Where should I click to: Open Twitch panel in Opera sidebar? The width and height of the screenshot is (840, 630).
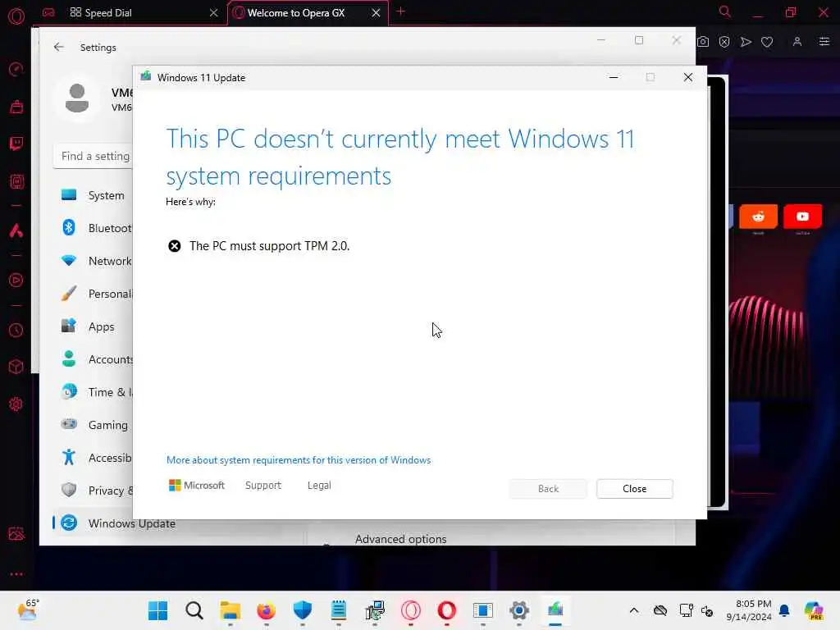click(x=16, y=144)
